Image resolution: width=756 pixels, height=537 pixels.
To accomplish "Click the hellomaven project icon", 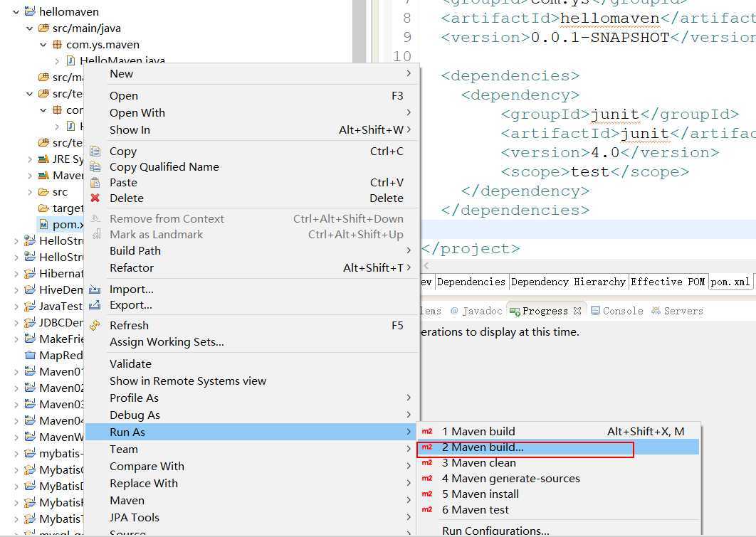I will 30,11.
